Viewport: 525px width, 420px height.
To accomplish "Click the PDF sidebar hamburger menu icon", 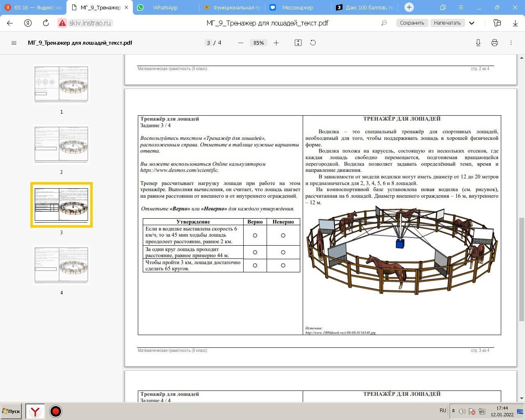I will (x=14, y=43).
